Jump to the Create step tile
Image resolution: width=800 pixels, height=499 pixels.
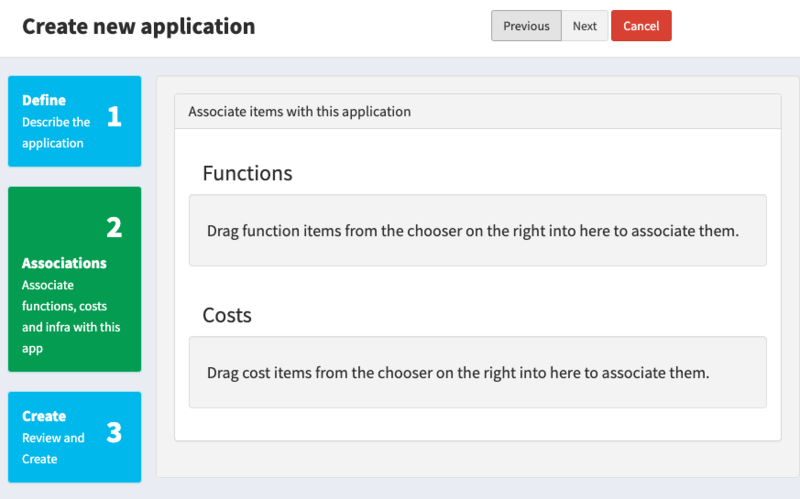pos(74,437)
